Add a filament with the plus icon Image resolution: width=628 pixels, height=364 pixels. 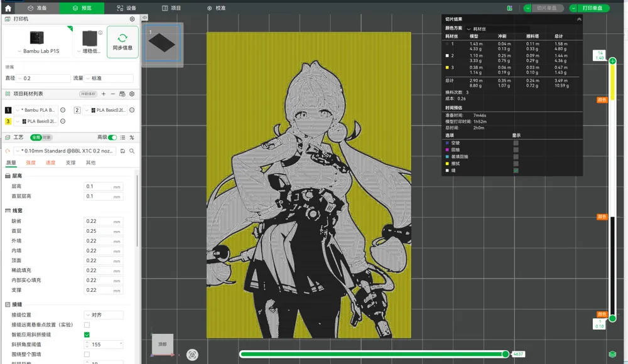pyautogui.click(x=104, y=94)
